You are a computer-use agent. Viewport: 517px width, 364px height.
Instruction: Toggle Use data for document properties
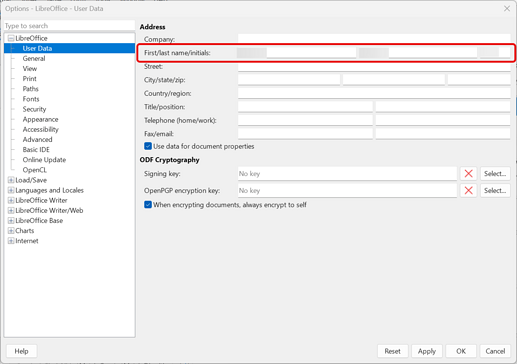pos(148,146)
